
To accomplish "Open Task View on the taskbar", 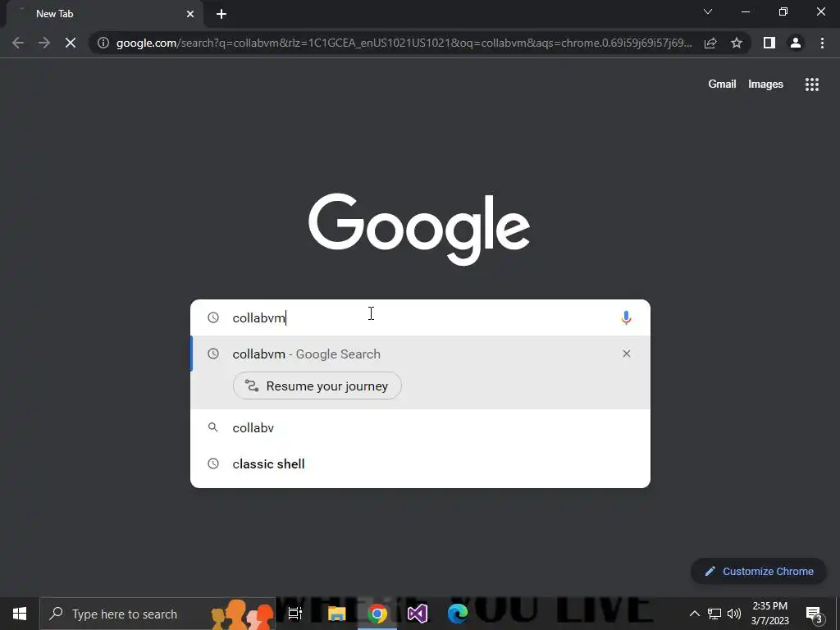I will [295, 614].
